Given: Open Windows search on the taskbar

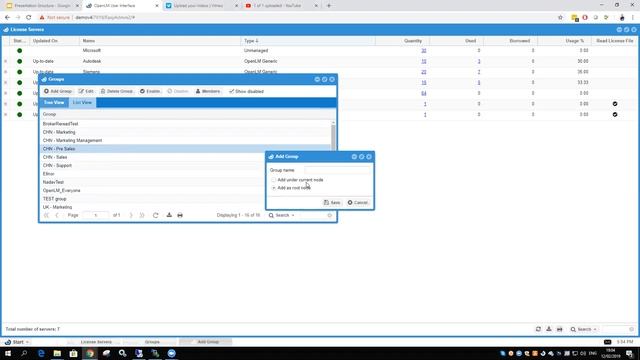Looking at the screenshot, I should 24,353.
